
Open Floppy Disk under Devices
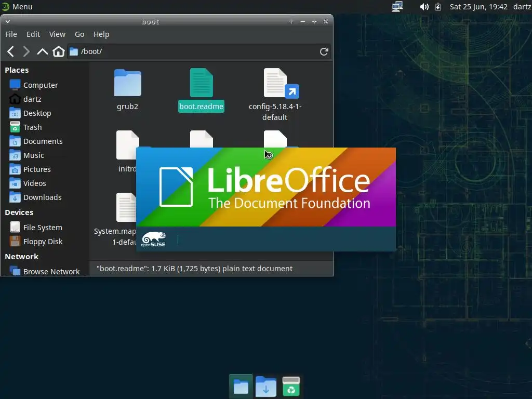point(36,241)
